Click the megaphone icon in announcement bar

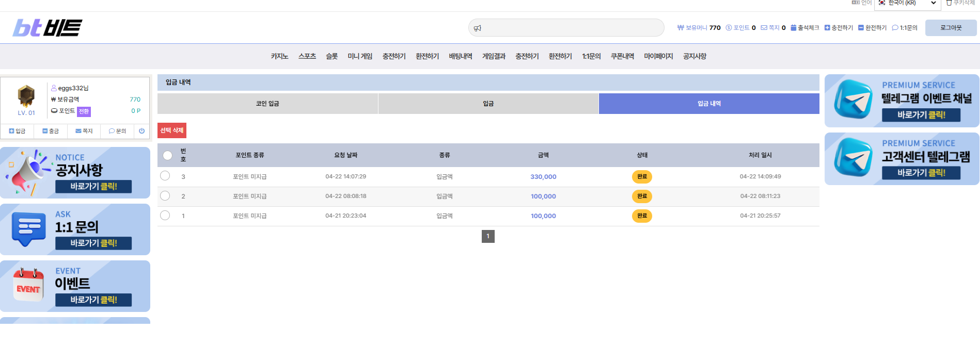pyautogui.click(x=478, y=28)
